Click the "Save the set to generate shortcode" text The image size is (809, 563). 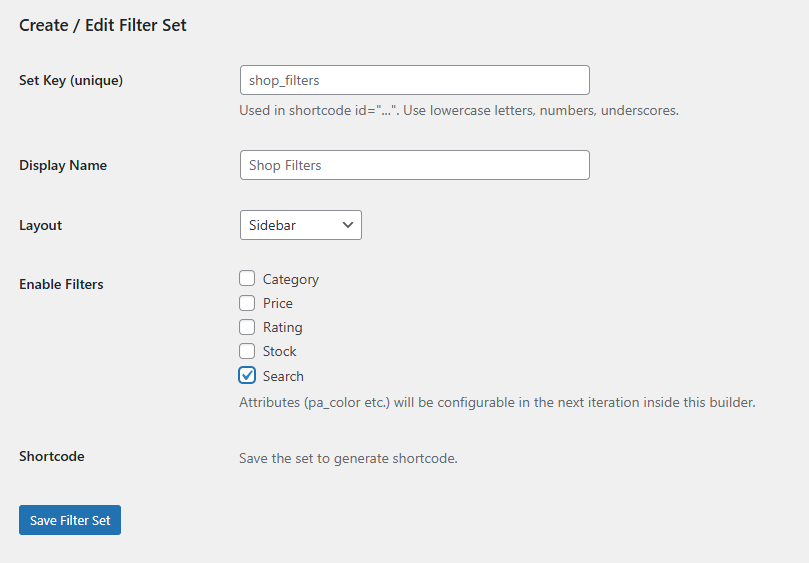[348, 459]
